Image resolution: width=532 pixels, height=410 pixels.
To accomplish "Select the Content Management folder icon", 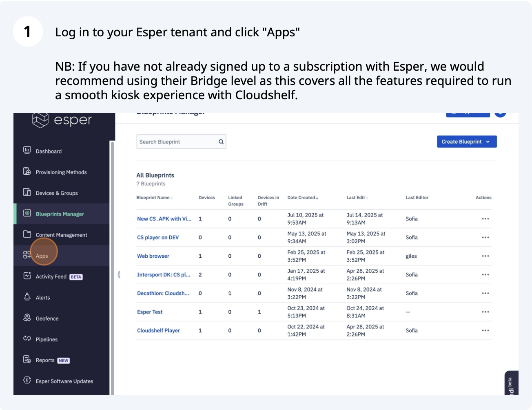I will (27, 234).
